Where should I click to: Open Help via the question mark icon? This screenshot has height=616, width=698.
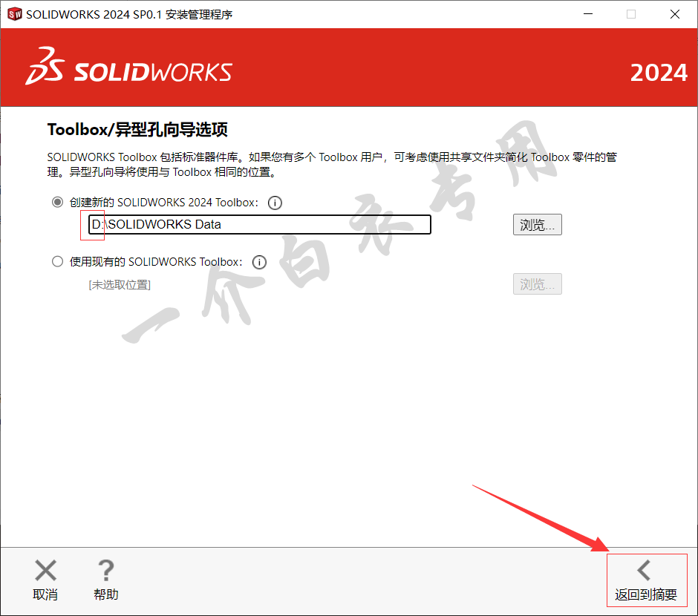pyautogui.click(x=106, y=571)
